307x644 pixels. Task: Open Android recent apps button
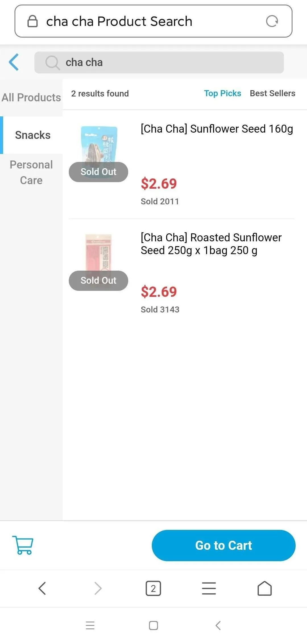pyautogui.click(x=90, y=625)
